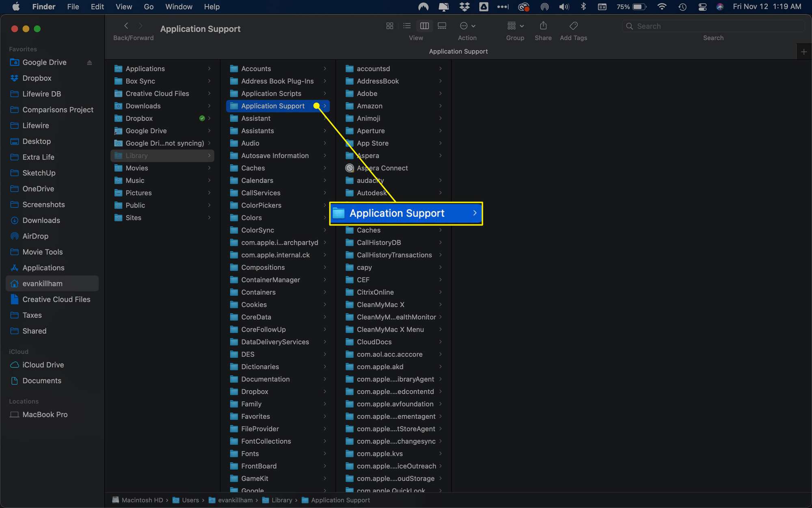Select CleanMyMac X folder
The width and height of the screenshot is (812, 508).
point(393,305)
